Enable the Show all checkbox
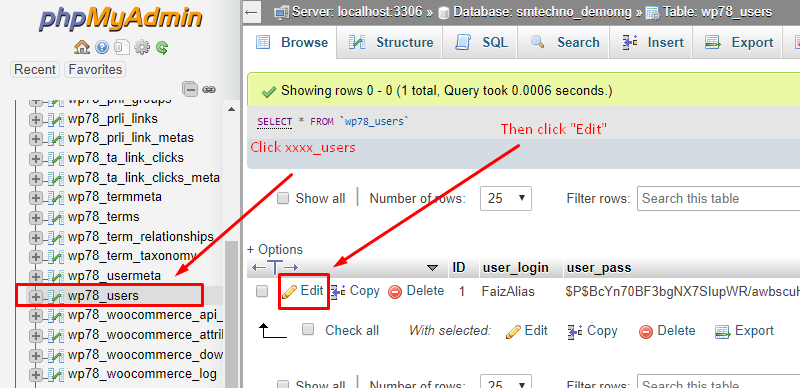The width and height of the screenshot is (800, 388). point(283,198)
